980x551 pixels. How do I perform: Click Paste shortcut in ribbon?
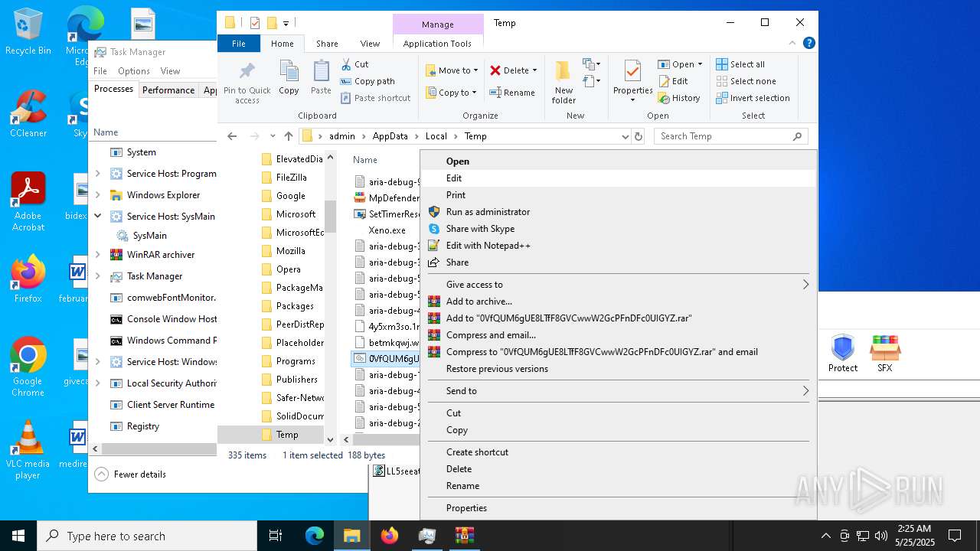pyautogui.click(x=375, y=98)
